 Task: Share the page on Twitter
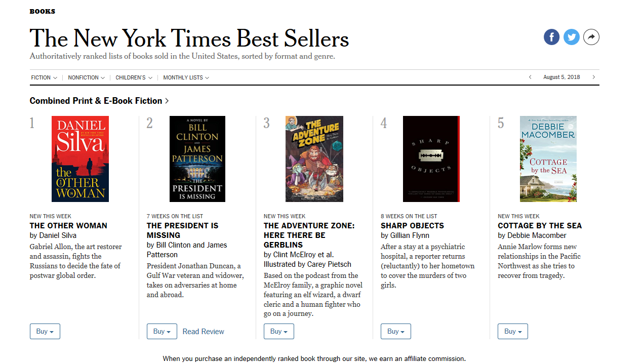coord(572,37)
